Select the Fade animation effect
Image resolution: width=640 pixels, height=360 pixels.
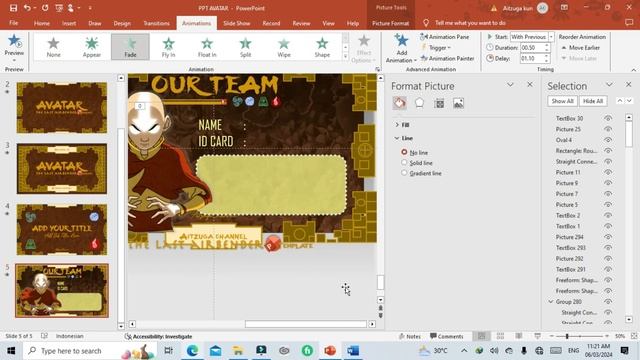(x=130, y=47)
